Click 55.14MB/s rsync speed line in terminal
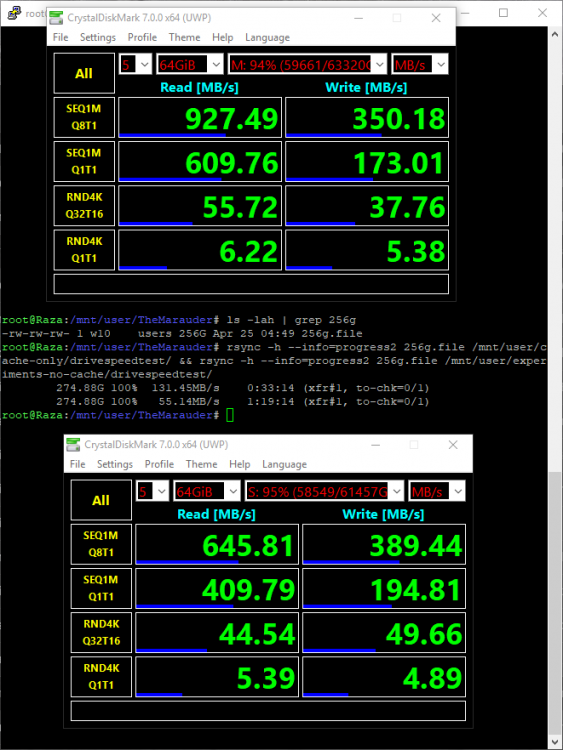Viewport: 563px width, 750px height. (x=243, y=402)
